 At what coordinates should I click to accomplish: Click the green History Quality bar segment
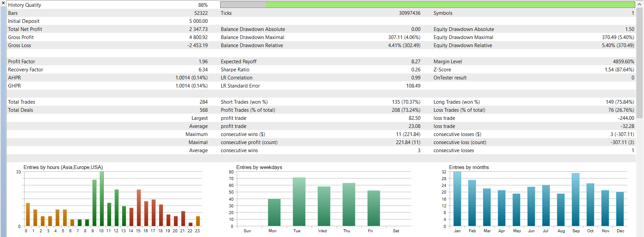tap(450, 5)
